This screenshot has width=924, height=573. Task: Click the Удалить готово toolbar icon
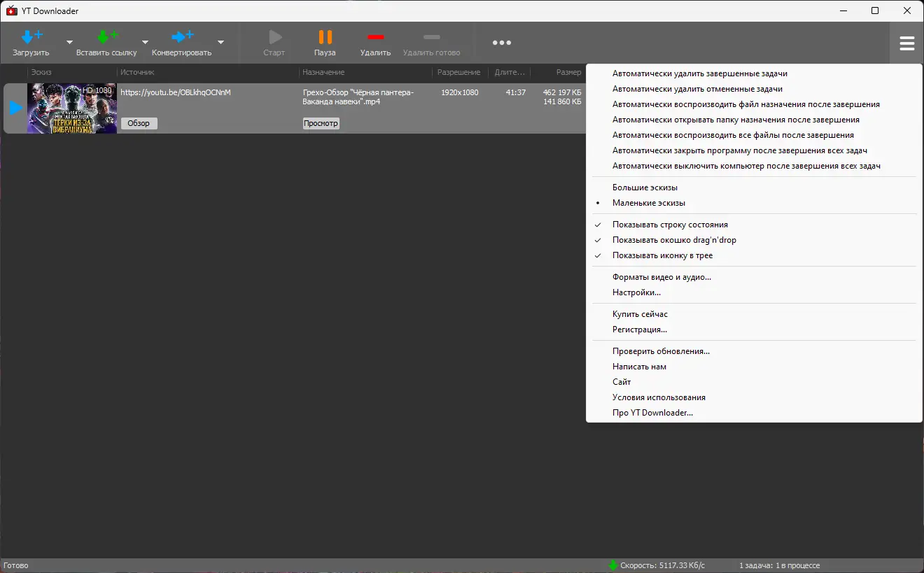click(432, 37)
